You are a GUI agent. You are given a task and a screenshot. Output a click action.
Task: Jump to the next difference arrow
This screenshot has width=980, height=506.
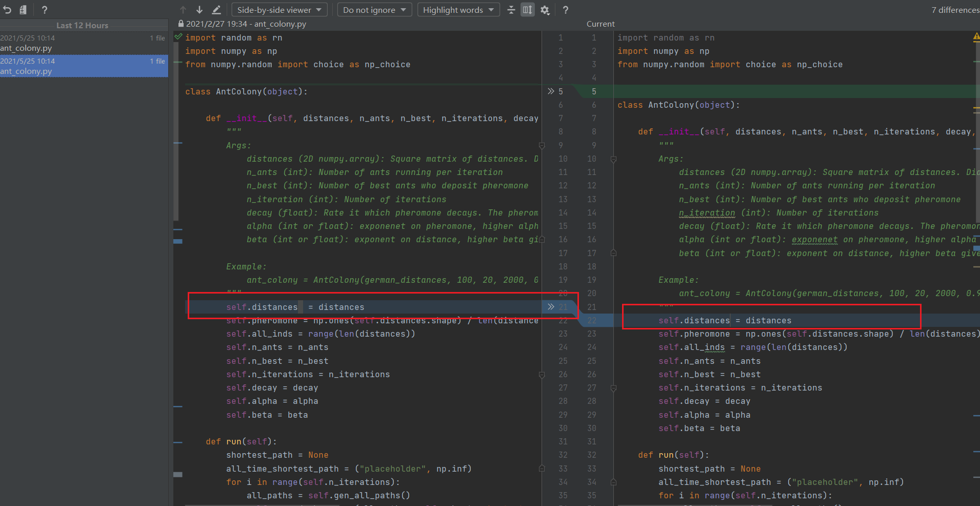pos(199,9)
